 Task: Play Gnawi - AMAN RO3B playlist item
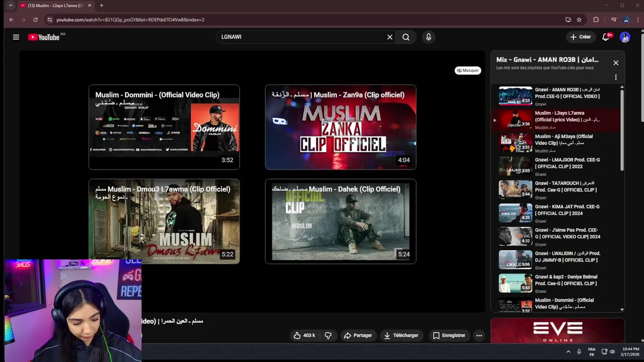(x=556, y=97)
